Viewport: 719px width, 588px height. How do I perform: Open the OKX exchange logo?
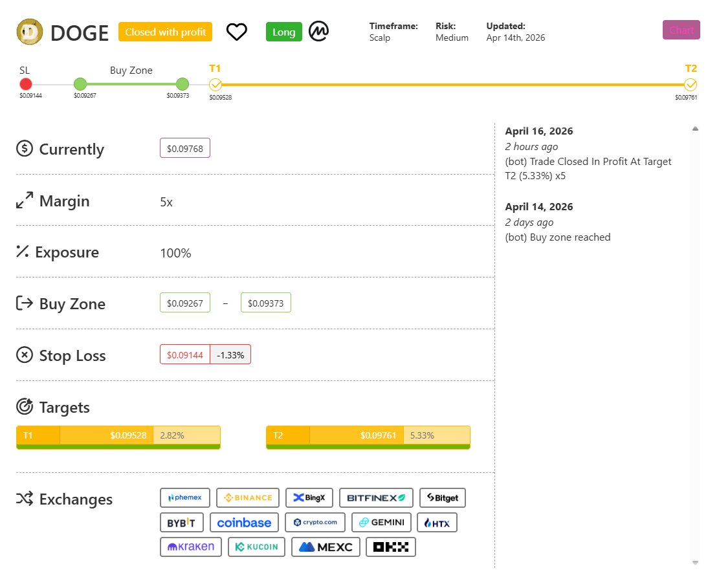pyautogui.click(x=390, y=547)
